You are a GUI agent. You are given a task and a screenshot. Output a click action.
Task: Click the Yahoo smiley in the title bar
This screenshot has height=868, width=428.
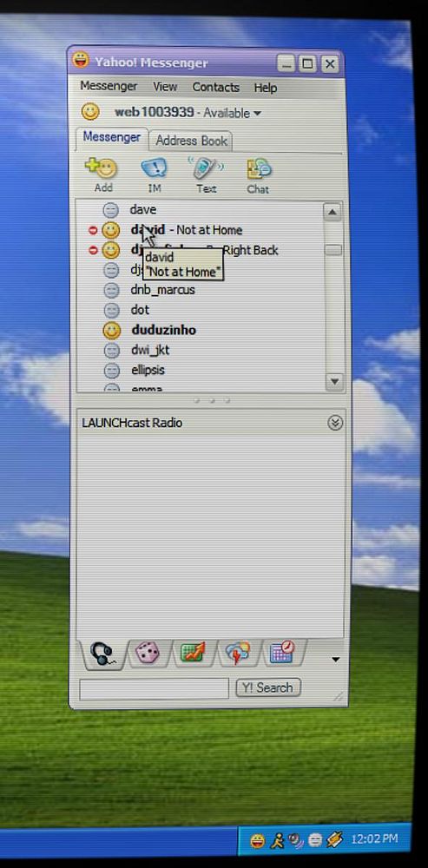click(x=81, y=60)
